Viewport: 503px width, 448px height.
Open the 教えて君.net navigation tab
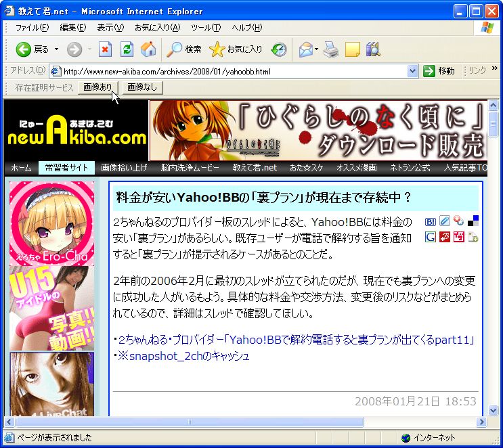coord(255,168)
